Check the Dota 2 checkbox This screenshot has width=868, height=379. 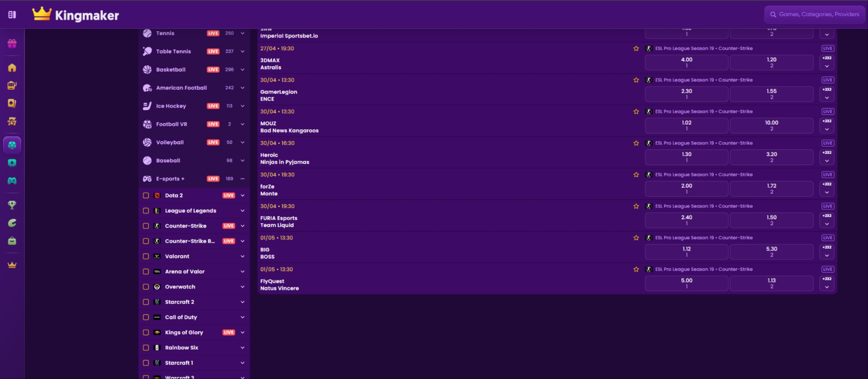(x=146, y=196)
